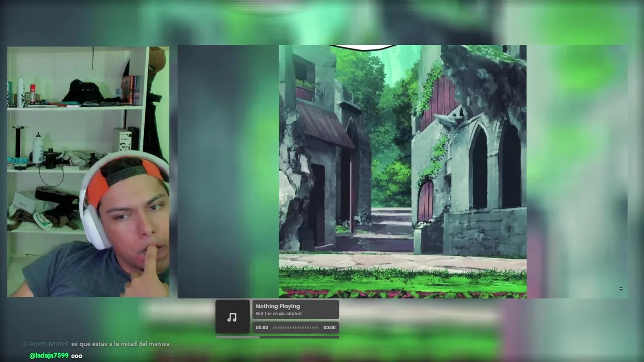Click the thin progress line under the music widget

coord(277,337)
